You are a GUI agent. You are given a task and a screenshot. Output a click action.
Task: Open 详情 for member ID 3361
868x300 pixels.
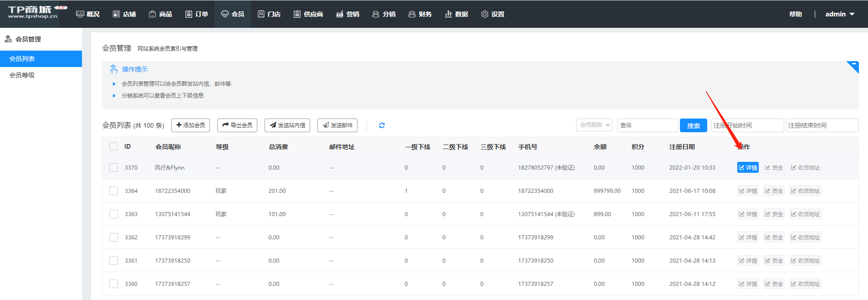pos(747,261)
